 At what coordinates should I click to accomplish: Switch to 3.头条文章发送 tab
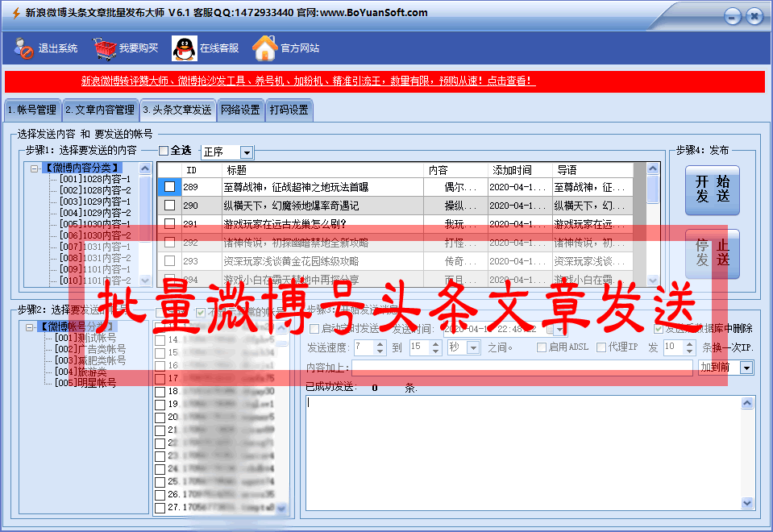(x=177, y=110)
